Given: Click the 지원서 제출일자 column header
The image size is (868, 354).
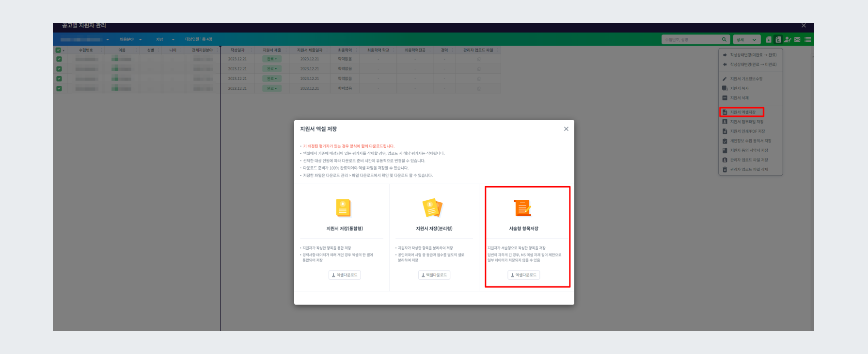Looking at the screenshot, I should coord(310,50).
